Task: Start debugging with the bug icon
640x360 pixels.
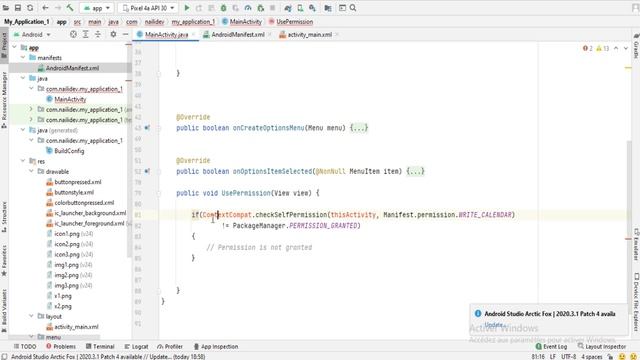Action: pyautogui.click(x=223, y=8)
